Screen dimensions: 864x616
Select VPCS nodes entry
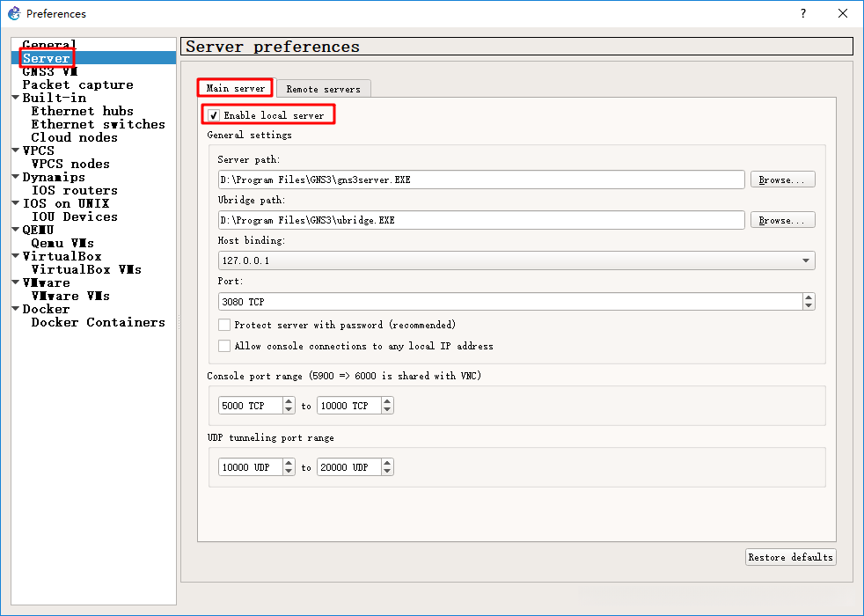pos(70,164)
